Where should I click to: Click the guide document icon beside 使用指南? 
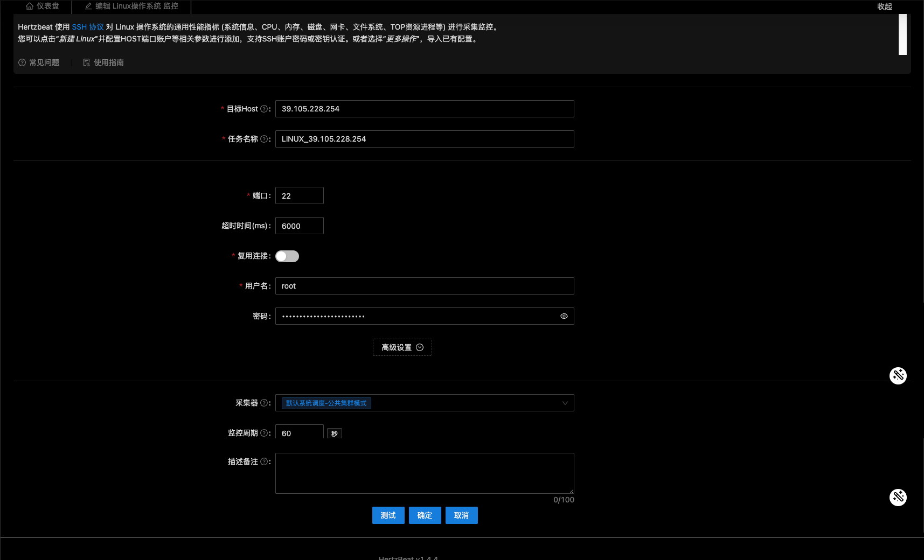(86, 62)
